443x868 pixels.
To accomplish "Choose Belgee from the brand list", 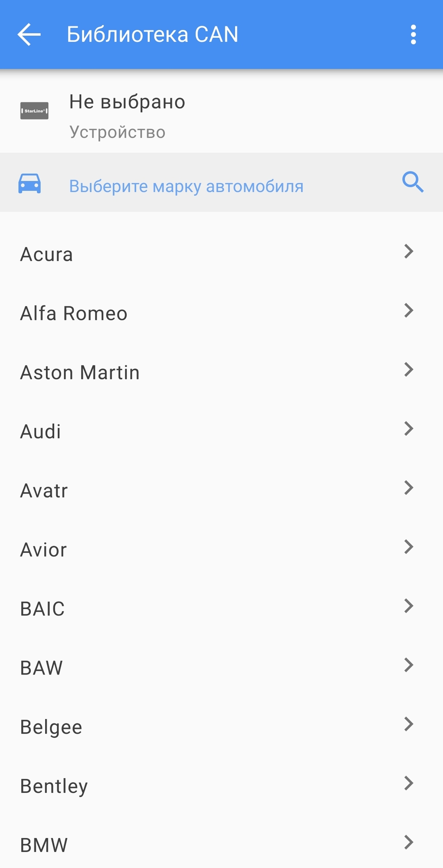I will 51,727.
